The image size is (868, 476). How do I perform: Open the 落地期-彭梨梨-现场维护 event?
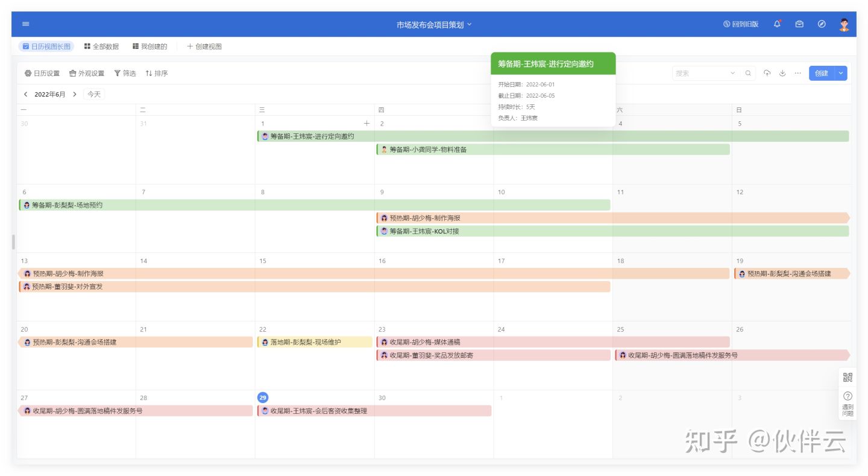click(315, 342)
